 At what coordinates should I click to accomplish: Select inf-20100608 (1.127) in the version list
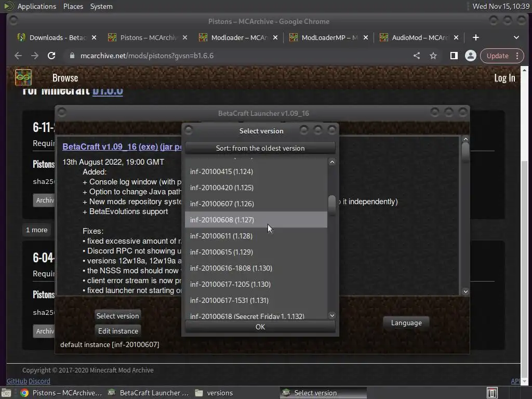click(256, 220)
